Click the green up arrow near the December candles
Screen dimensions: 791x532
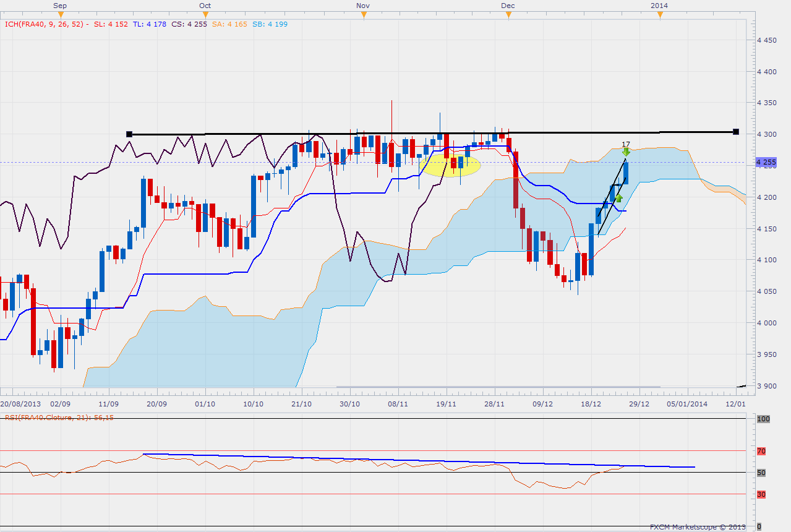coord(618,199)
